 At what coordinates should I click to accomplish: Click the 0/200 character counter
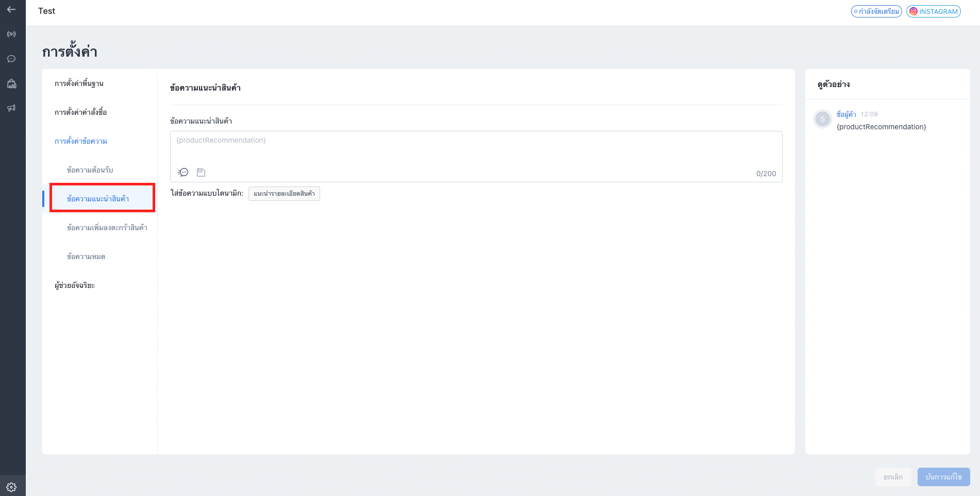click(766, 174)
